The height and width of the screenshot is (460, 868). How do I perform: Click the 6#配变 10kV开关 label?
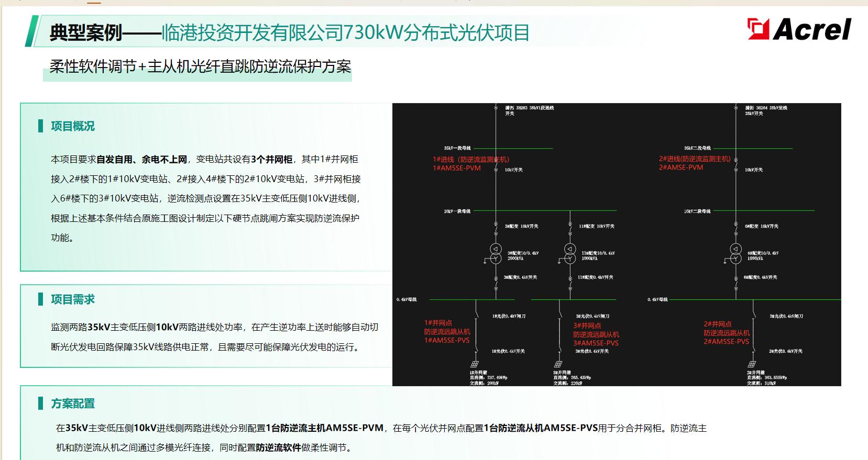pyautogui.click(x=762, y=226)
